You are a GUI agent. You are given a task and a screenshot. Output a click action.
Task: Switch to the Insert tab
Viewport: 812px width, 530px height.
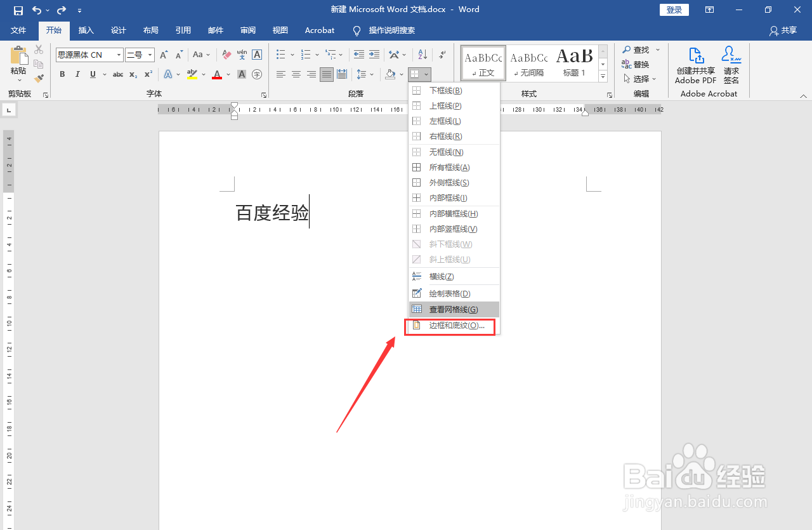tap(86, 30)
